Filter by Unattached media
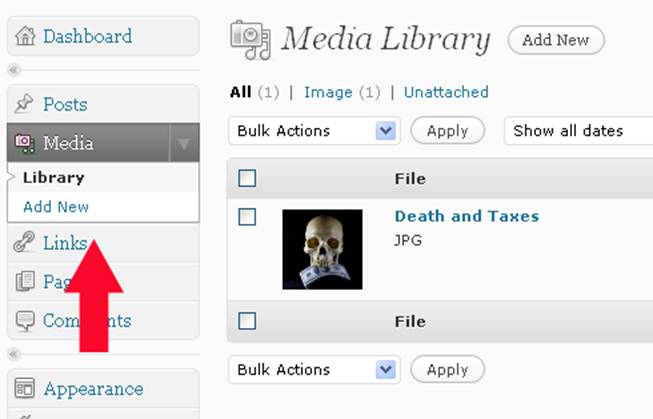This screenshot has width=653, height=419. 446,92
